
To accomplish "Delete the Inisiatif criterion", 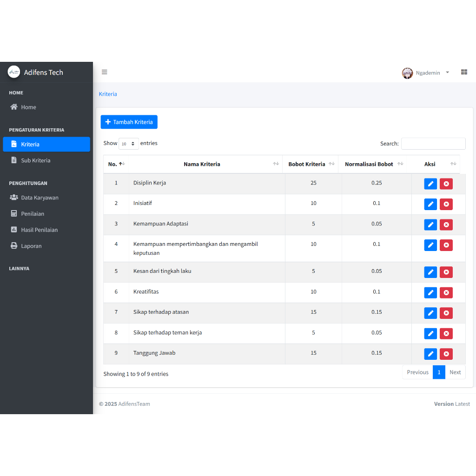I will click(446, 205).
